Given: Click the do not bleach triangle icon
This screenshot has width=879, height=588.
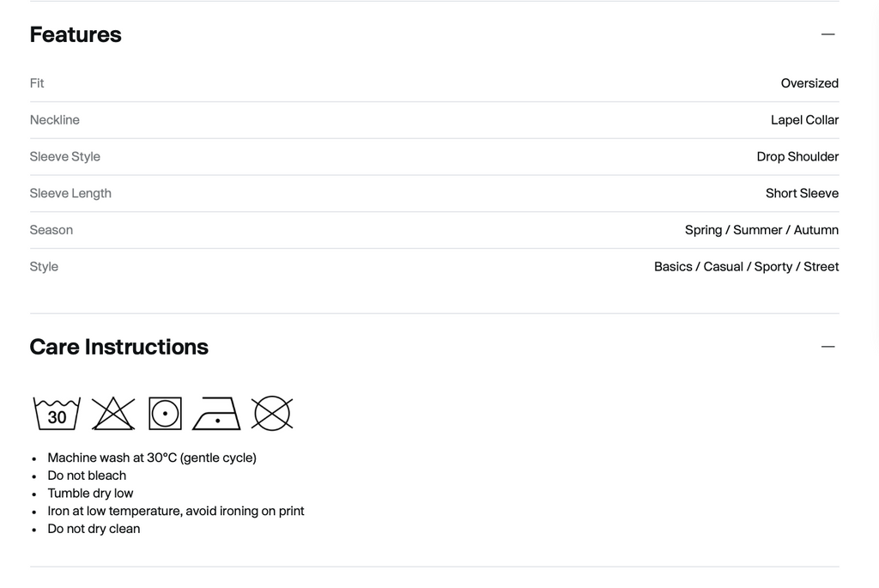Looking at the screenshot, I should (113, 414).
